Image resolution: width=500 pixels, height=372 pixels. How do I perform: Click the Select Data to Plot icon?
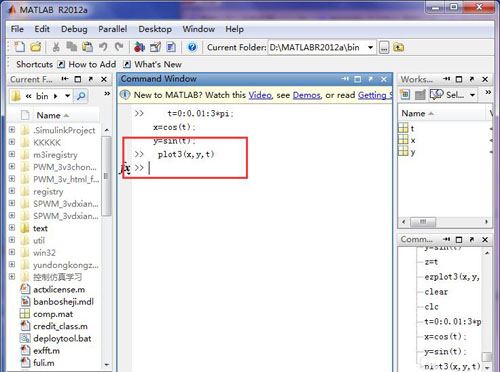437,95
